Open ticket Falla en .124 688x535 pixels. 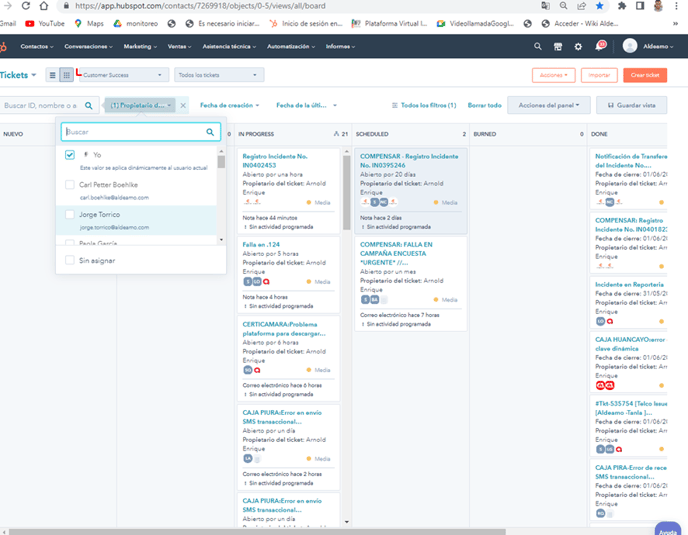pos(261,244)
